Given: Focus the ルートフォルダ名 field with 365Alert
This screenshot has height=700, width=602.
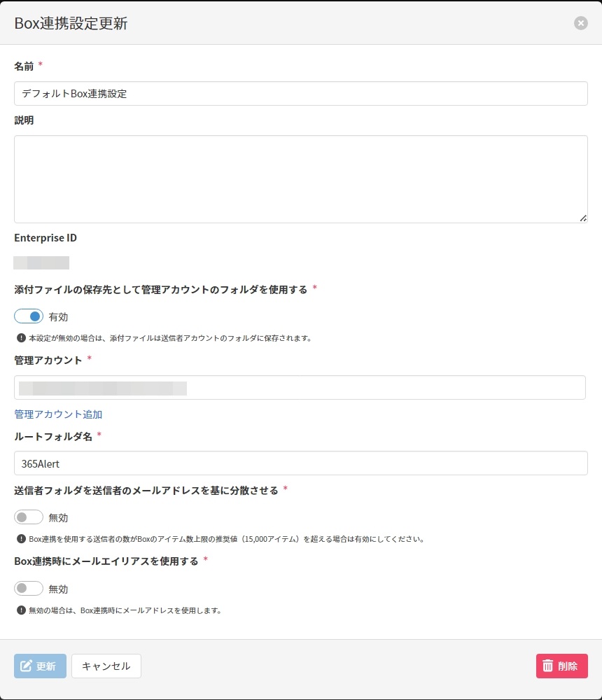Looking at the screenshot, I should click(300, 463).
